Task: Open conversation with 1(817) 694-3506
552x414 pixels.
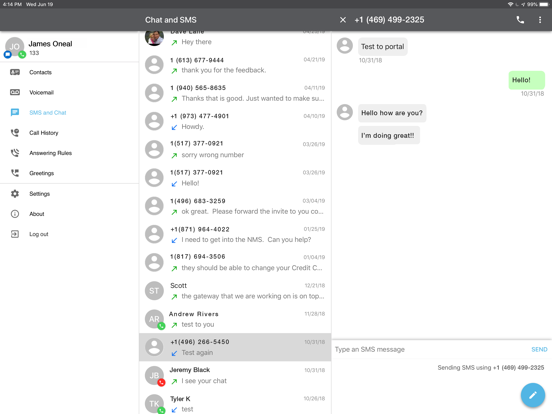Action: pos(235,262)
